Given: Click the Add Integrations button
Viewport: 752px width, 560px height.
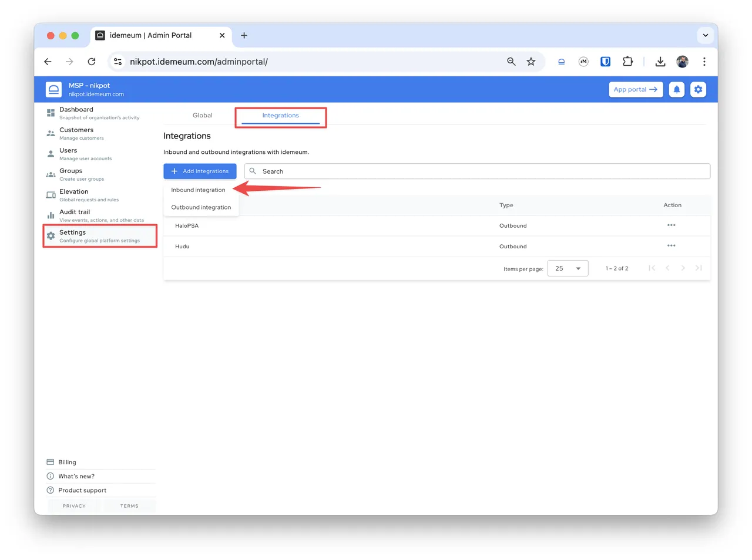Looking at the screenshot, I should [200, 171].
